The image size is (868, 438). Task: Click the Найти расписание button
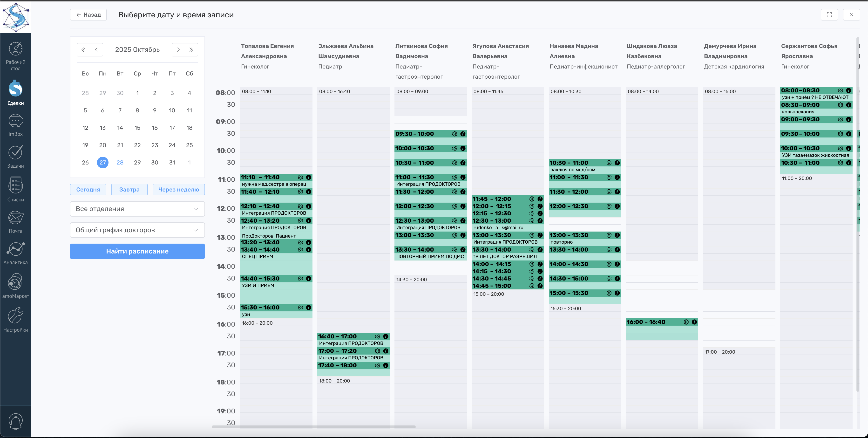pos(137,251)
